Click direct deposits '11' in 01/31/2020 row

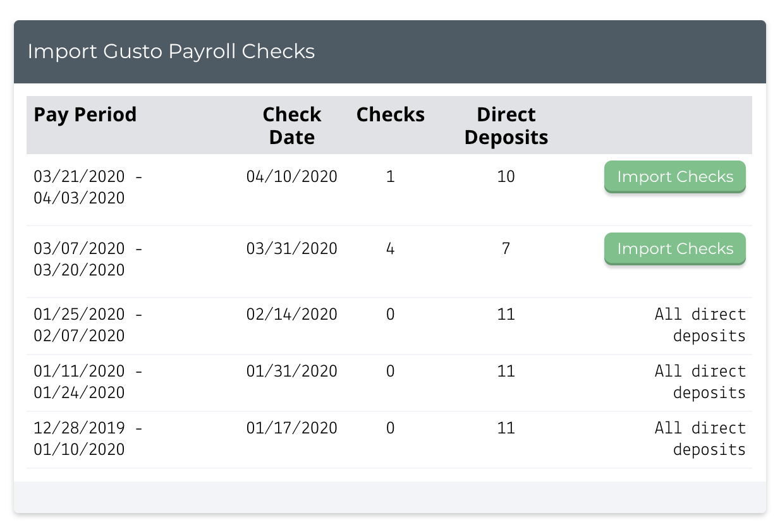coord(506,372)
